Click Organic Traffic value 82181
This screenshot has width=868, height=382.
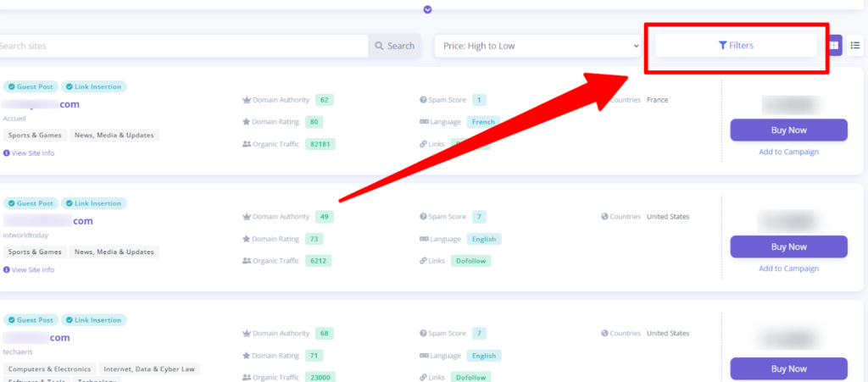(320, 144)
